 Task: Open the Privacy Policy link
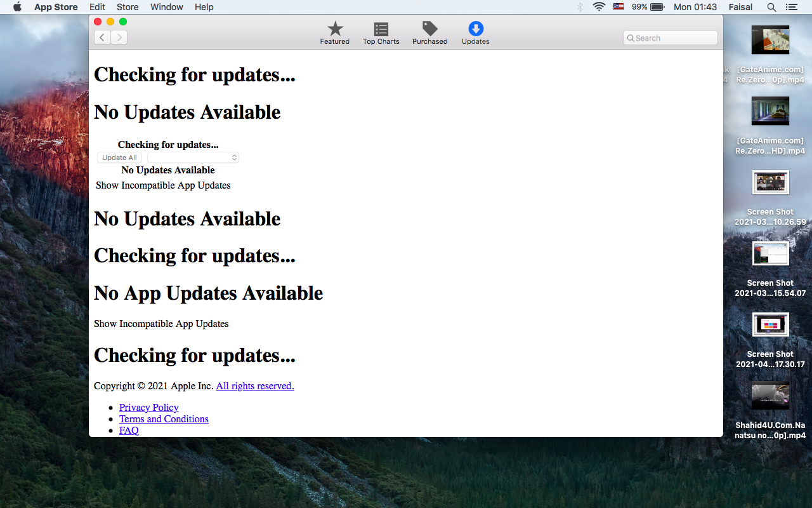coord(149,408)
